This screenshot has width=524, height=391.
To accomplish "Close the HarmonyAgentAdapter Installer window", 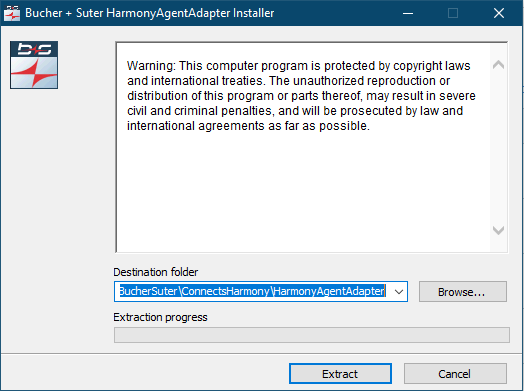I will point(499,13).
